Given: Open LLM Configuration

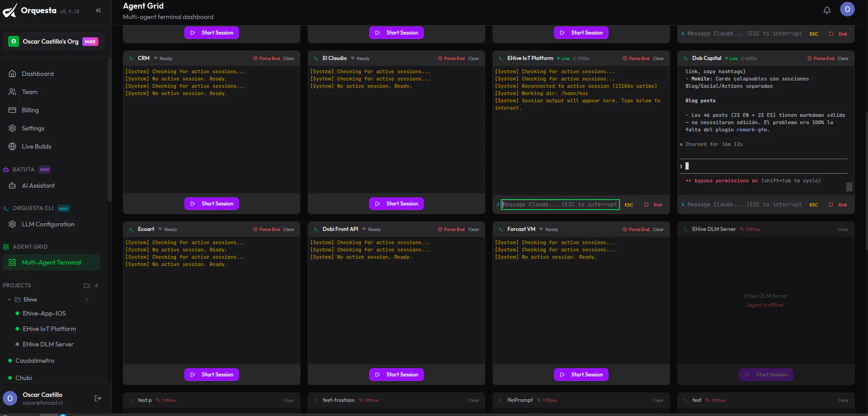Looking at the screenshot, I should coord(48,224).
